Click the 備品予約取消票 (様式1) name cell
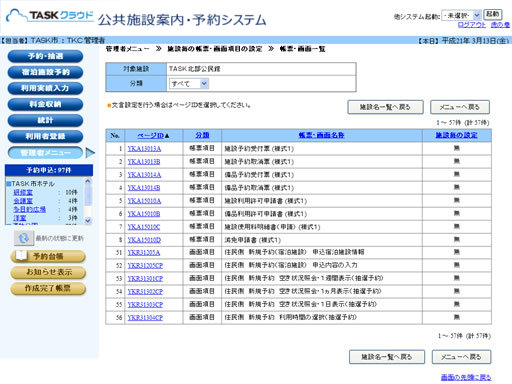Image resolution: width=512 pixels, height=384 pixels. tap(322, 188)
